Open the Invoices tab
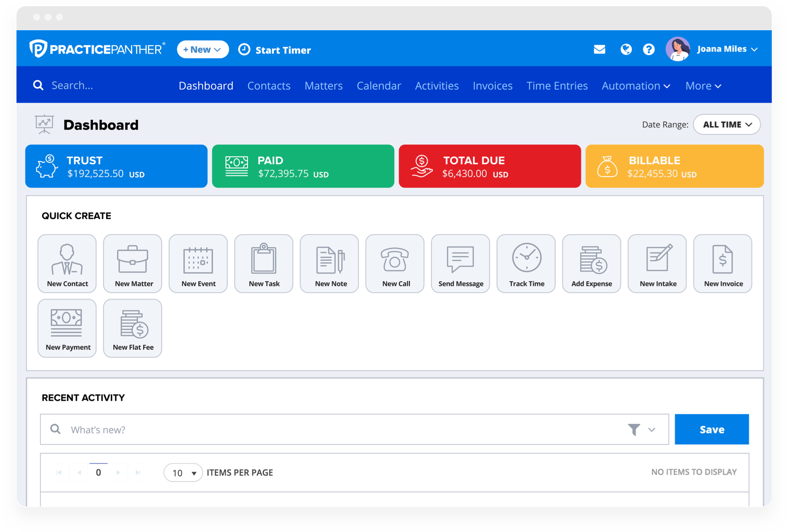Viewport: 788px width, 532px height. point(492,86)
